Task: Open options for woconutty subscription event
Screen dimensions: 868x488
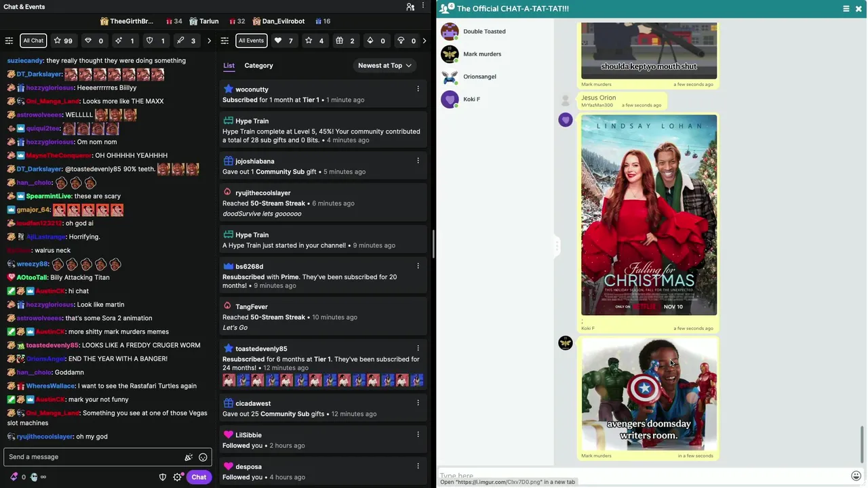Action: click(418, 89)
